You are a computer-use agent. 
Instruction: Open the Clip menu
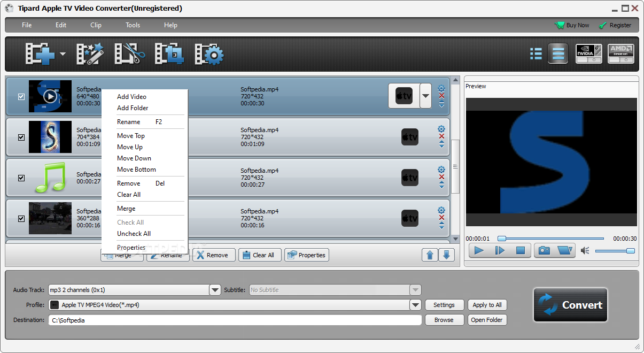coord(96,25)
